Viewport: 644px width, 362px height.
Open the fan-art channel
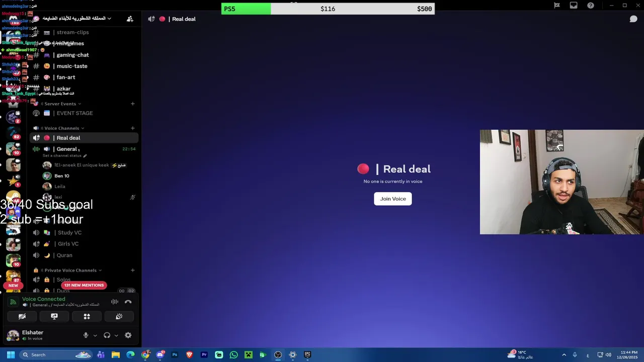coord(84,77)
